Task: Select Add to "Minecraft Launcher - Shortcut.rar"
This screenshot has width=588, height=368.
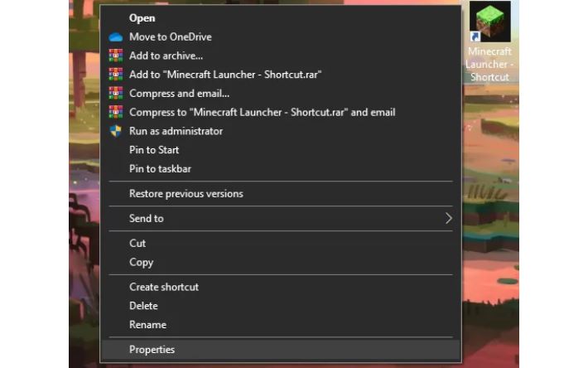Action: pos(281,75)
